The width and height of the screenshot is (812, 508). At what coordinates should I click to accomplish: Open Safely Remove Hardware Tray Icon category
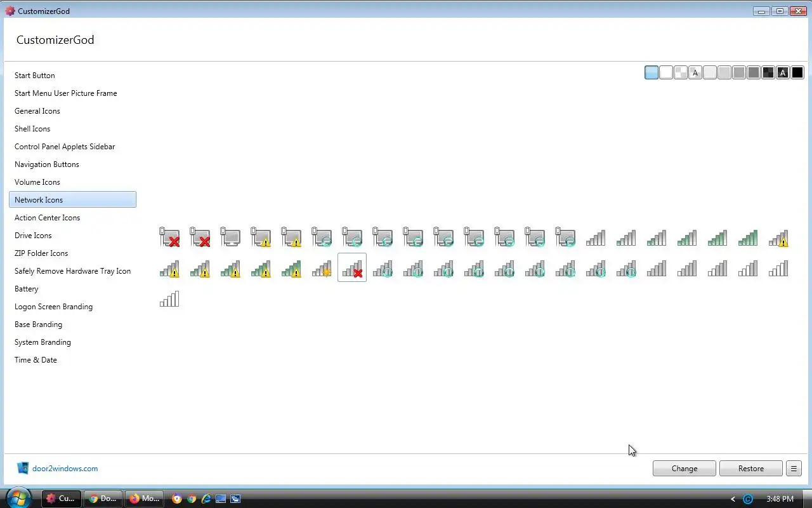(x=72, y=271)
